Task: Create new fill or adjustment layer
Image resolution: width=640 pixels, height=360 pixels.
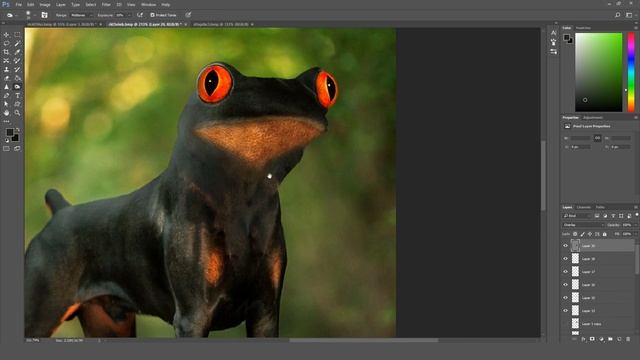Action: coord(601,339)
